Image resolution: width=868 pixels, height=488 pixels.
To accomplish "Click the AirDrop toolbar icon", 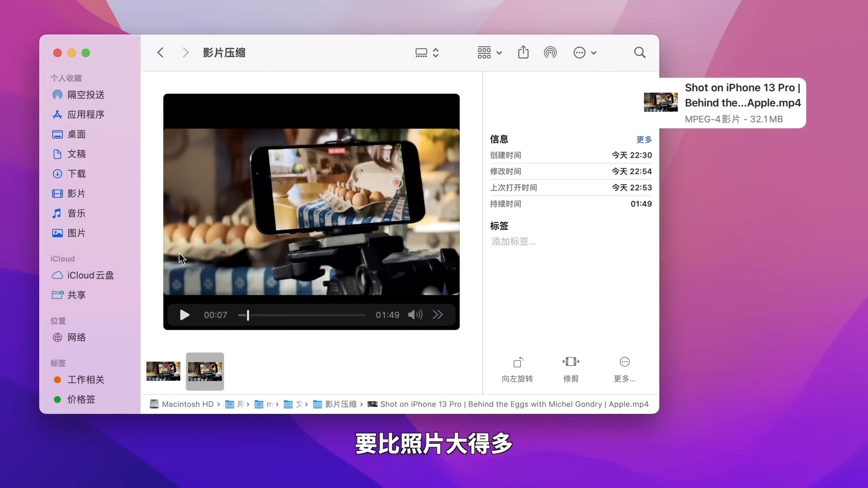I will [x=550, y=52].
